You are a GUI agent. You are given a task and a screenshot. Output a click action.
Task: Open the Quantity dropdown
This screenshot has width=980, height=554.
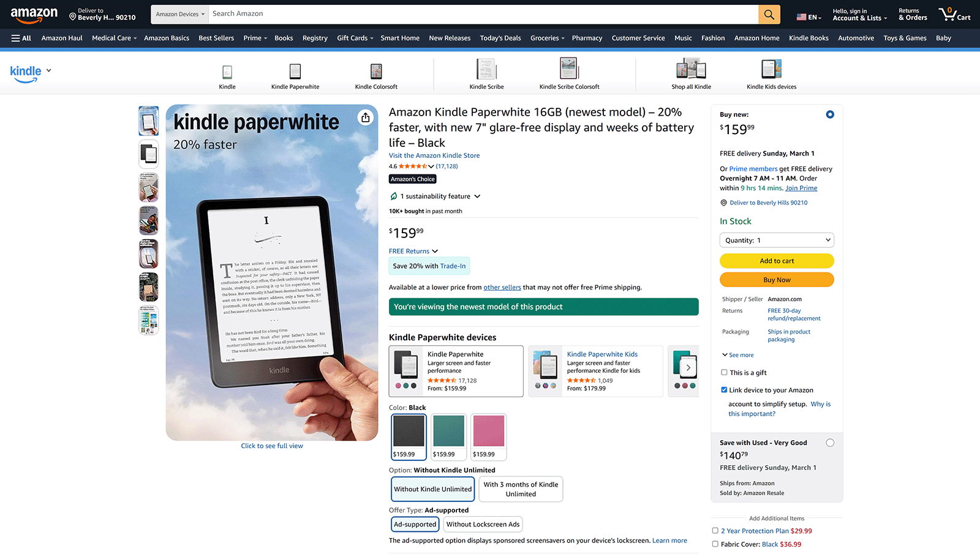tap(777, 239)
